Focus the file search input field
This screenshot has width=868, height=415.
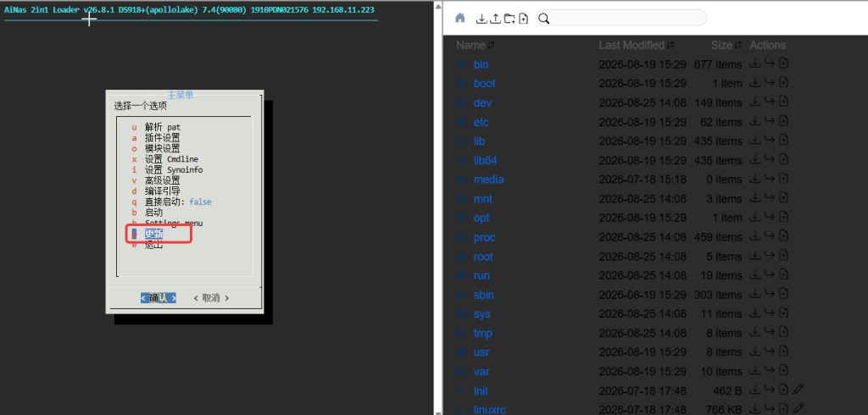point(621,19)
